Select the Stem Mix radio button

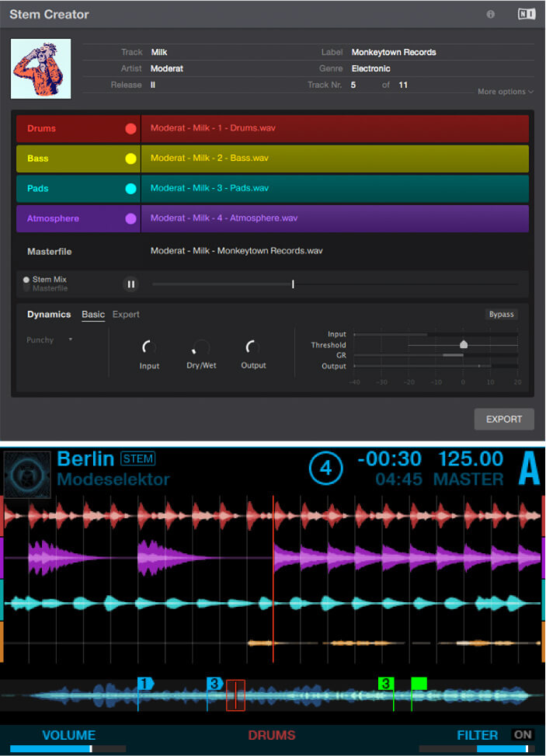[26, 280]
